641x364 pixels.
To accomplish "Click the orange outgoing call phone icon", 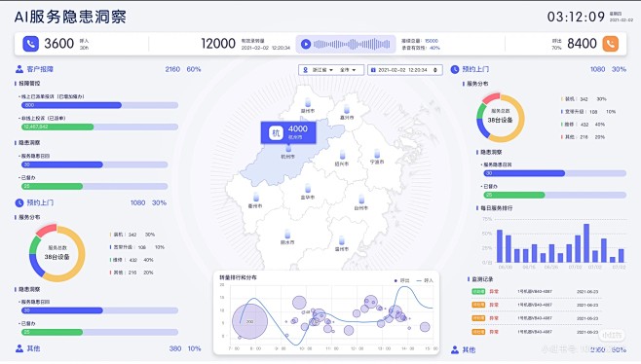I will tap(611, 44).
